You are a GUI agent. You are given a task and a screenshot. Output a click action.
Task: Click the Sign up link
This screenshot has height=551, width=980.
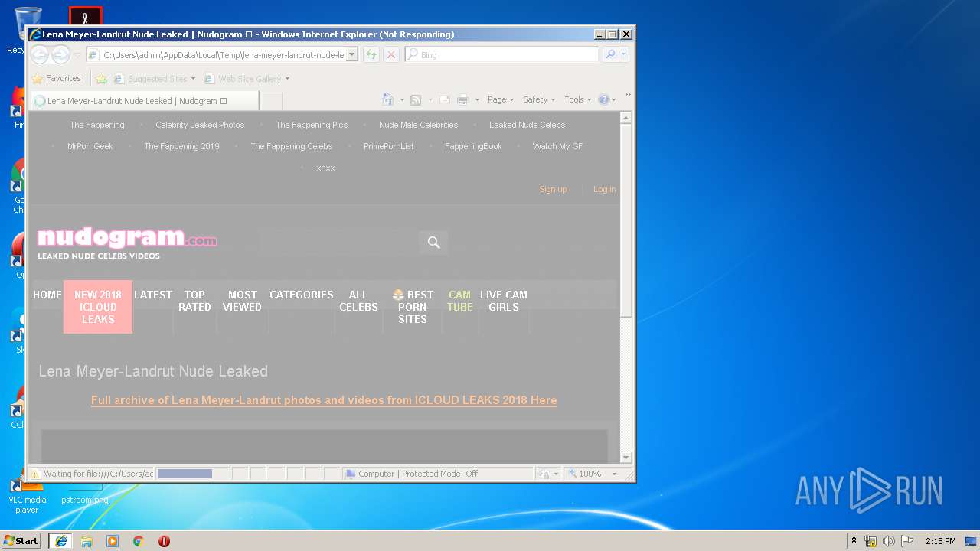553,189
